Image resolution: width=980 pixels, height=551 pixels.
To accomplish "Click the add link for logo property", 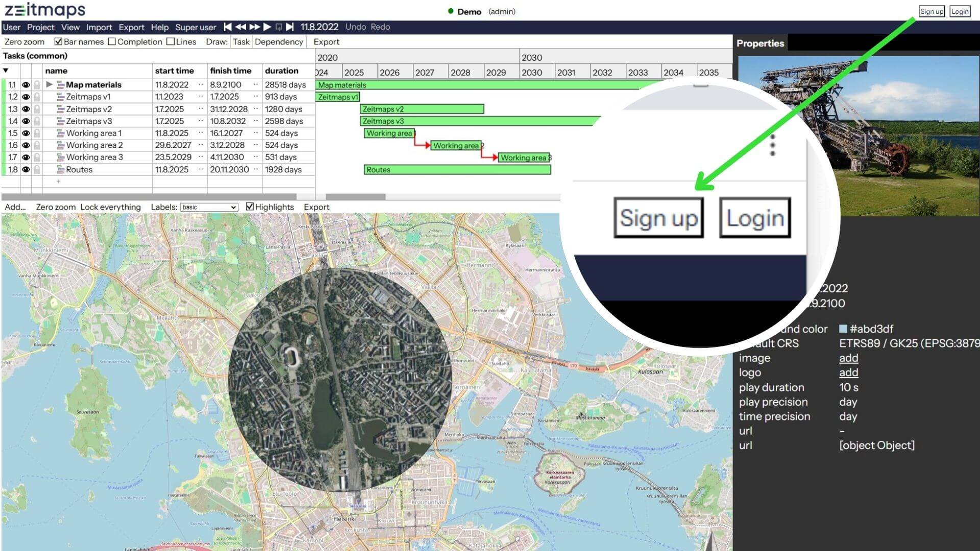I will pyautogui.click(x=849, y=372).
